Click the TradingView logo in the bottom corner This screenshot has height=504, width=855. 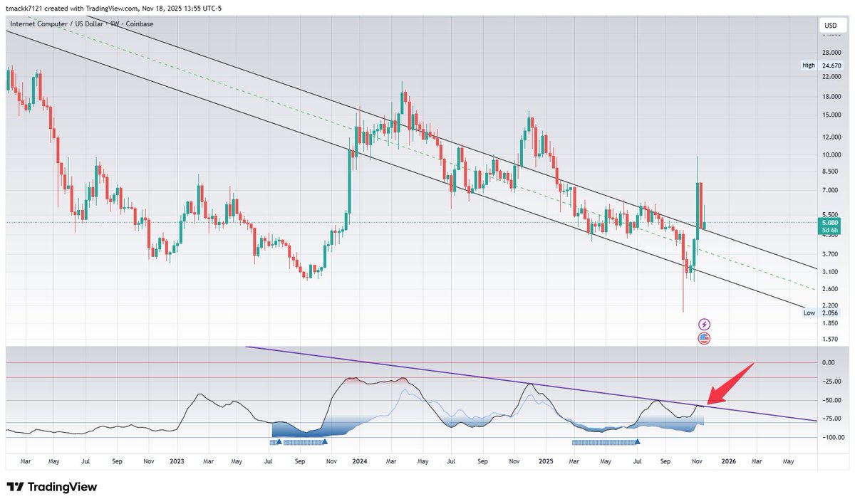coord(53,487)
